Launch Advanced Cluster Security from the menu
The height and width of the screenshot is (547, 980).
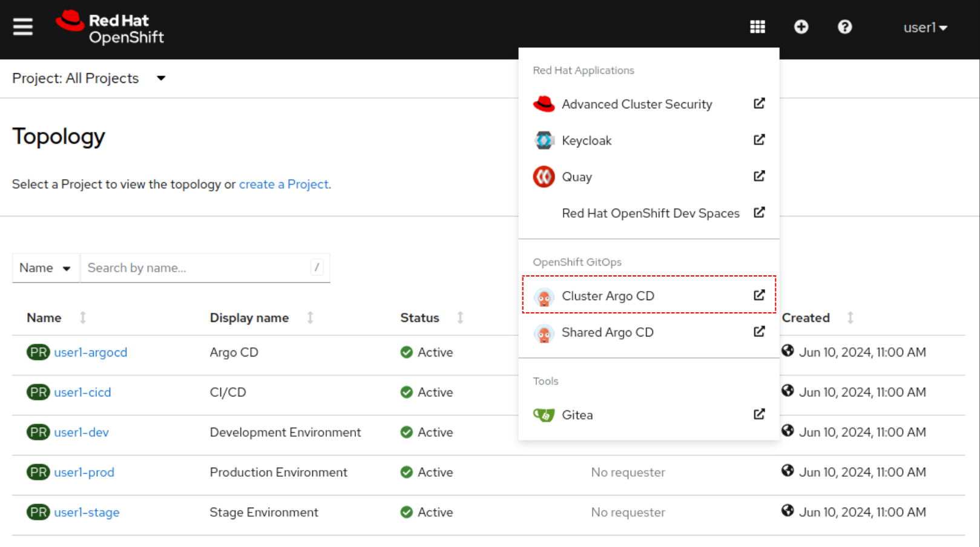click(649, 104)
